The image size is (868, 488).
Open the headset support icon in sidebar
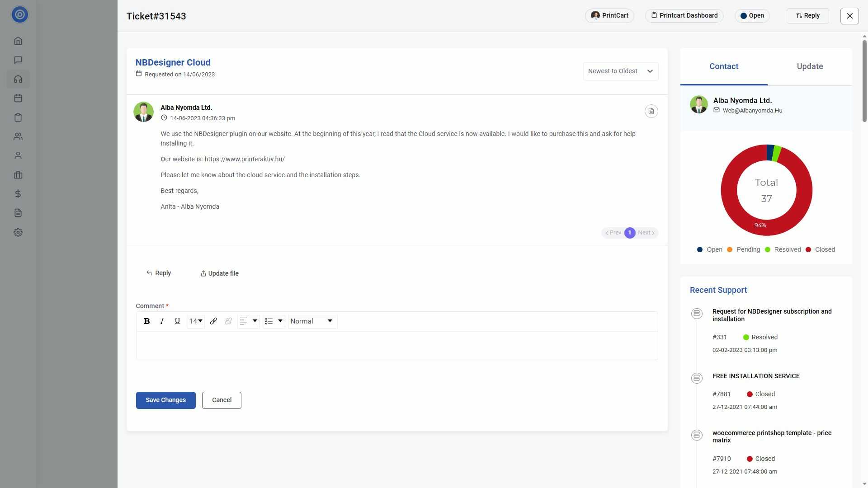click(x=18, y=80)
